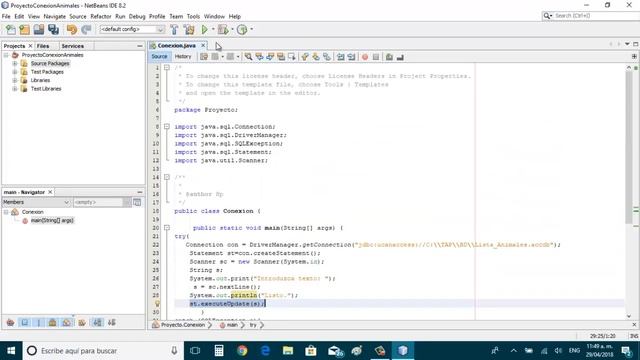Screen dimensions: 640x360
Task: Click the Toggle Highlight Search icon
Action: pos(281,57)
